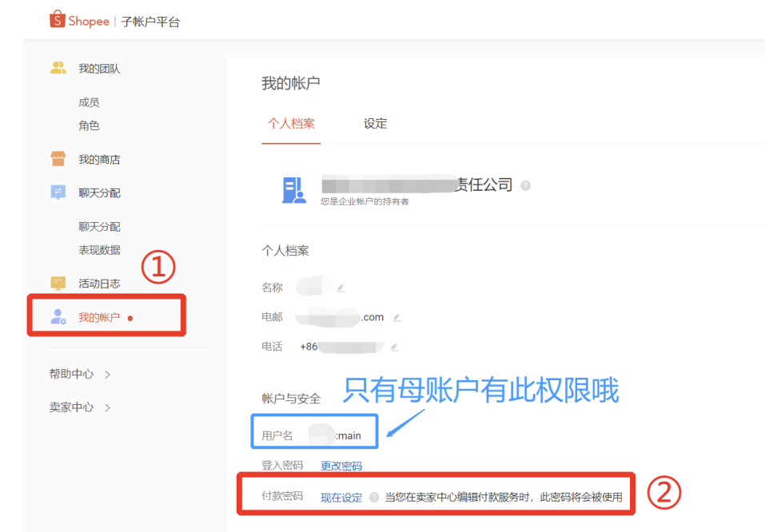Click the 活动日志 activity log icon
This screenshot has height=532, width=765.
(x=58, y=283)
